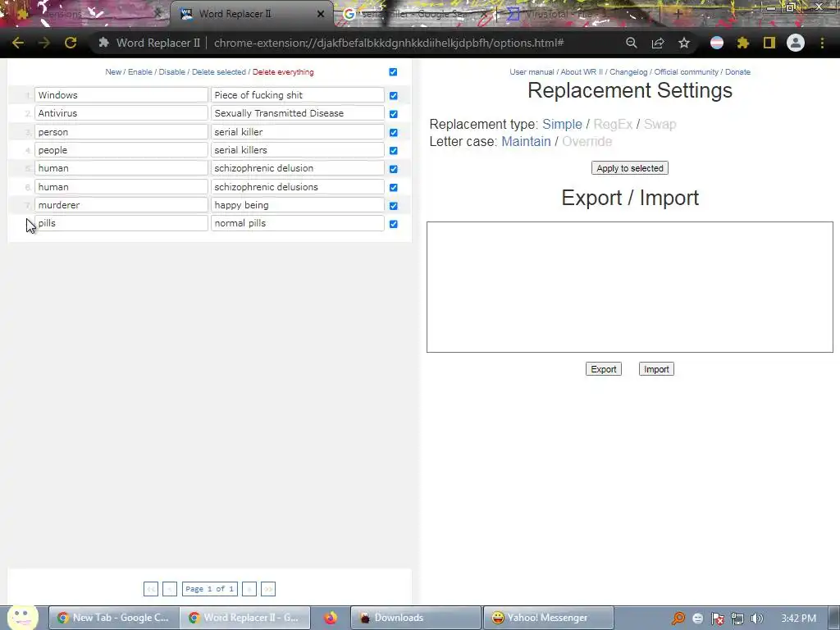
Task: Click the Enable link
Action: click(x=139, y=72)
